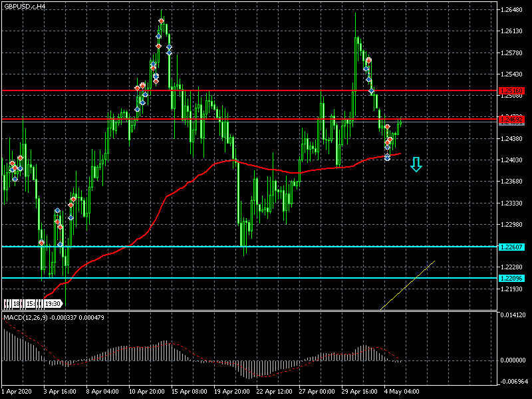Click the GBPUSD.c,H4 chart title

click(25, 6)
